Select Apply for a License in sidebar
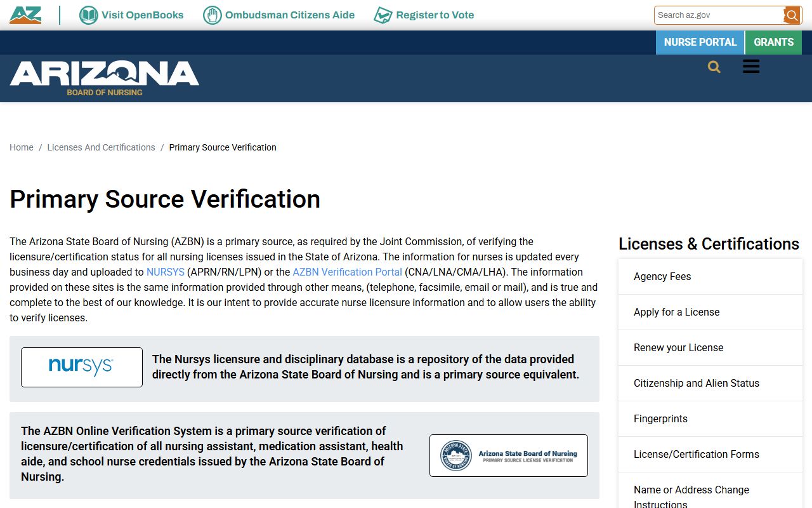This screenshot has height=508, width=812. 710,312
